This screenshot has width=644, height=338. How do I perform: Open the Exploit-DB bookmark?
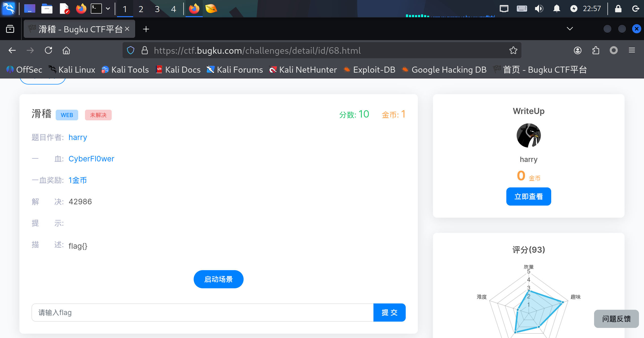(369, 70)
